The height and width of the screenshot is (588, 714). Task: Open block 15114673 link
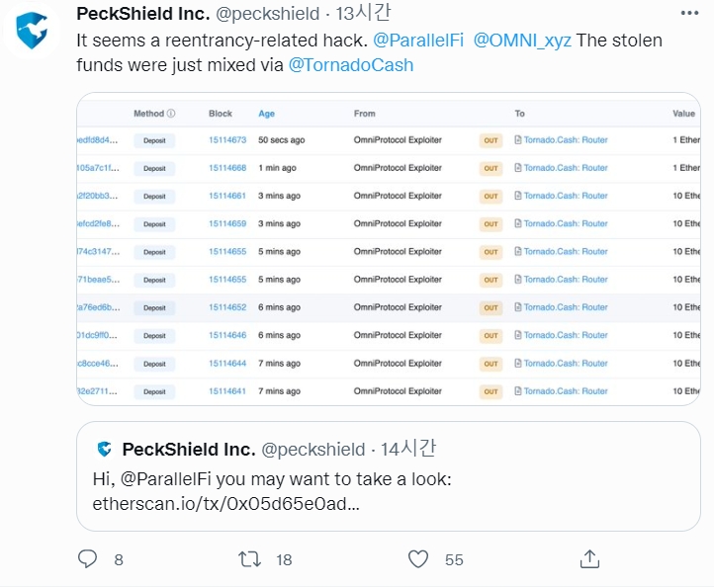pyautogui.click(x=227, y=140)
